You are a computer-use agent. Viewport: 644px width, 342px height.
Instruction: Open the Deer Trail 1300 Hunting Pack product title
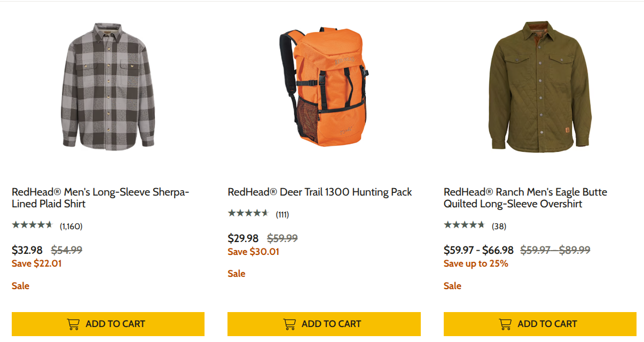click(319, 192)
